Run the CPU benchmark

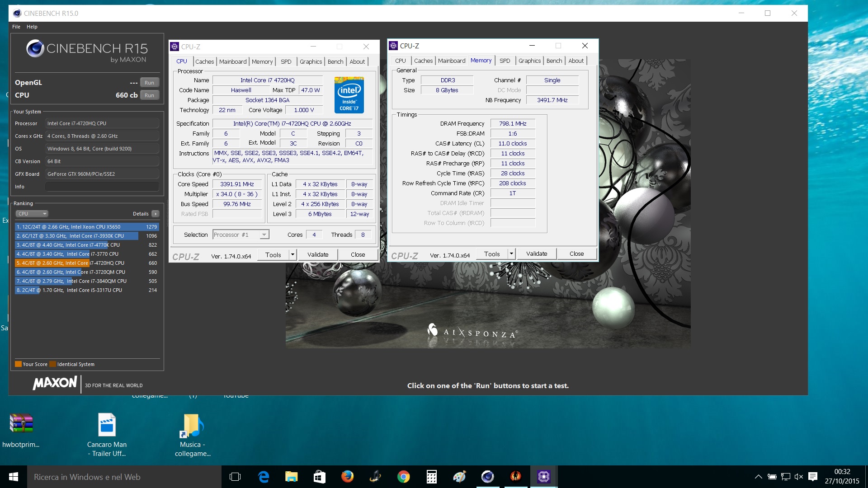pyautogui.click(x=149, y=95)
